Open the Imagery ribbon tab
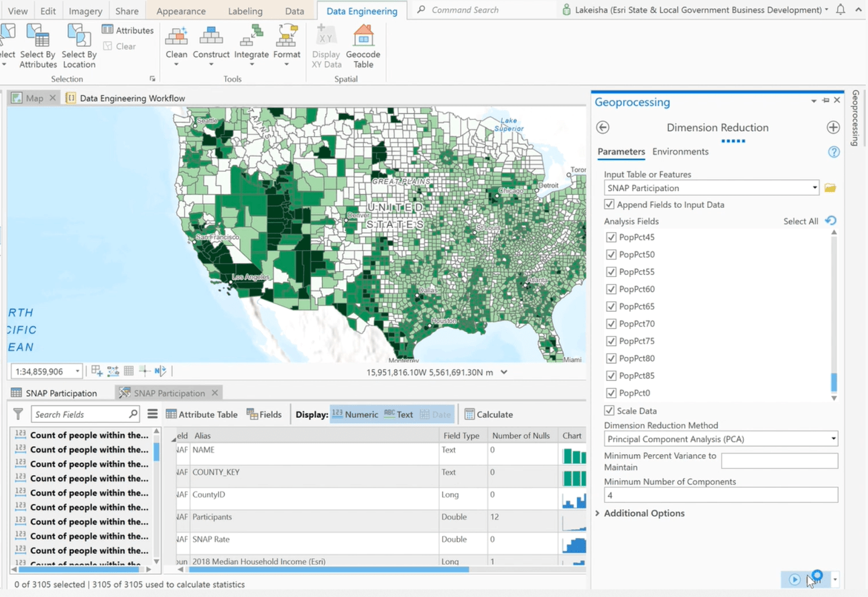868x597 pixels. (x=85, y=10)
